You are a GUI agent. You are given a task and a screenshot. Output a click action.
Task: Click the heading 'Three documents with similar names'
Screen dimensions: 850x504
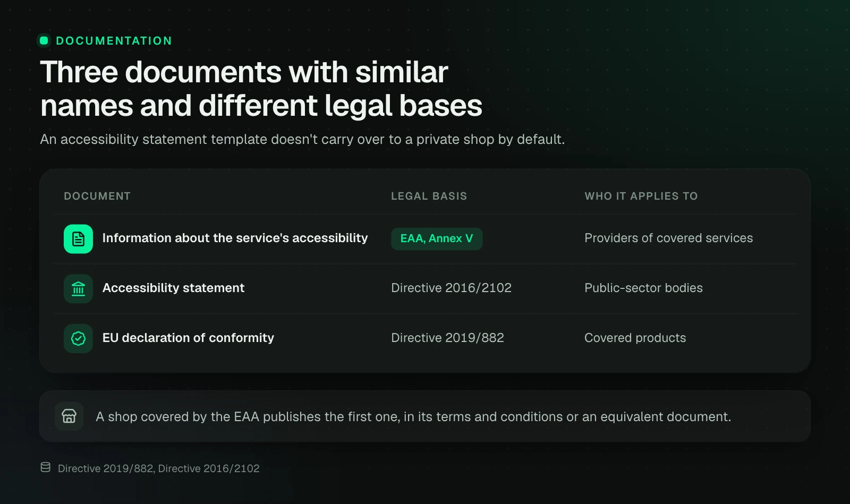pos(261,89)
